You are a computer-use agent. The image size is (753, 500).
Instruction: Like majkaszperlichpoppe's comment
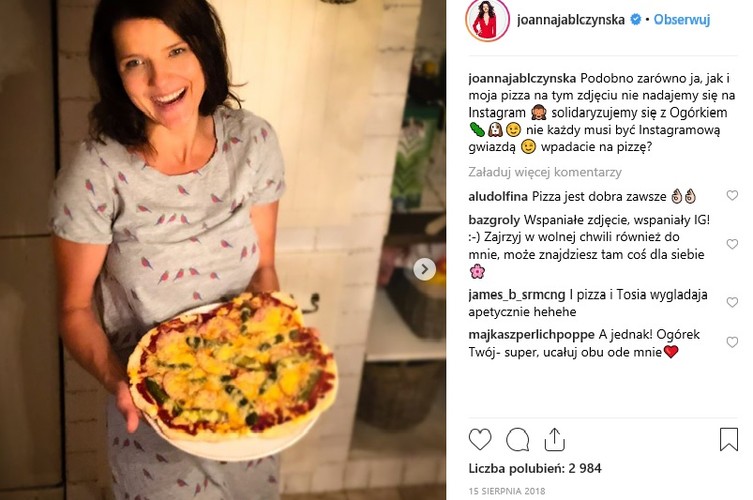(x=732, y=342)
